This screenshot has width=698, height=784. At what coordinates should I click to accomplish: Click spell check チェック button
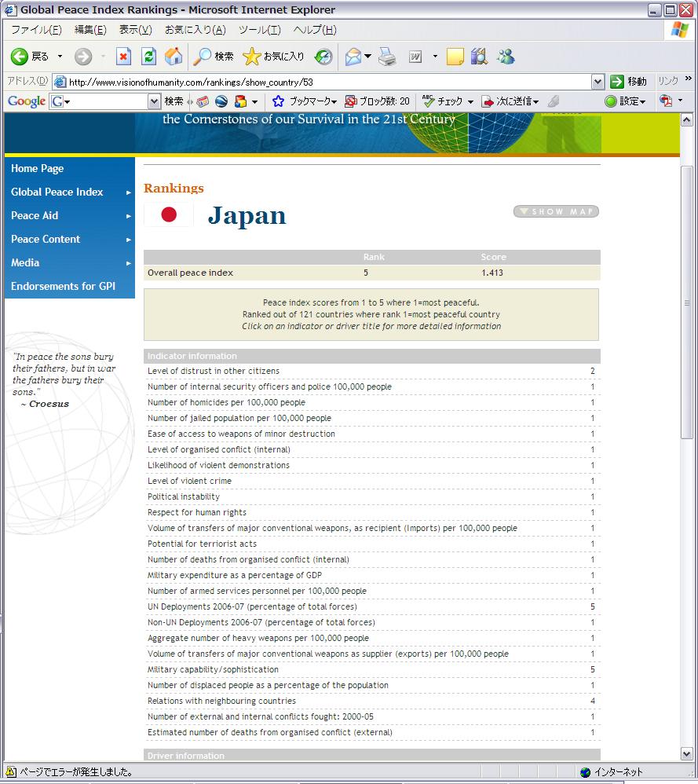tap(443, 101)
